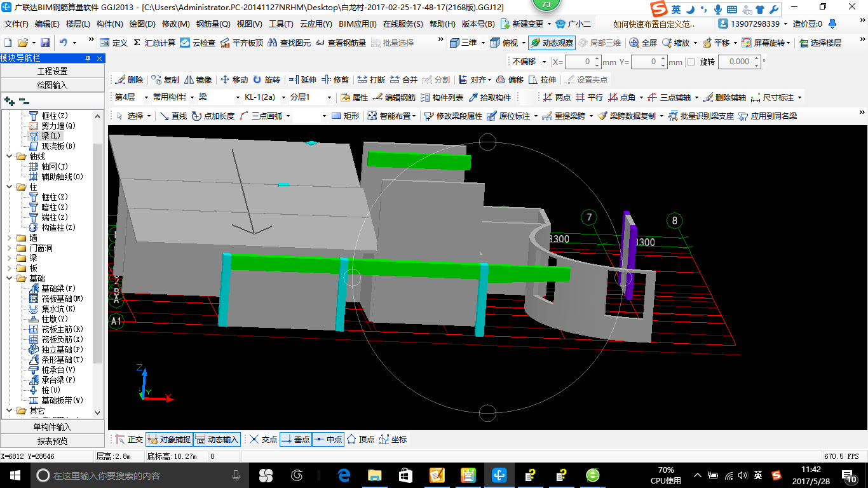This screenshot has height=488, width=868.
Task: Click 平齐板顶 align slab top
Action: [241, 43]
